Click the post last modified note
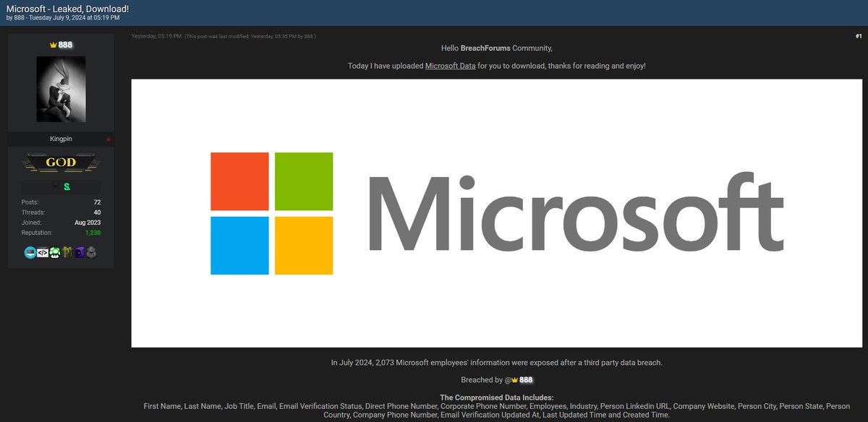Viewport: 868px width, 422px height. pyautogui.click(x=250, y=35)
